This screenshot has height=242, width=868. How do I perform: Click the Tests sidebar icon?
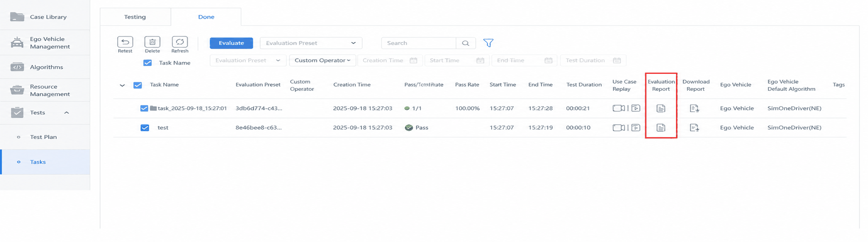pos(17,113)
